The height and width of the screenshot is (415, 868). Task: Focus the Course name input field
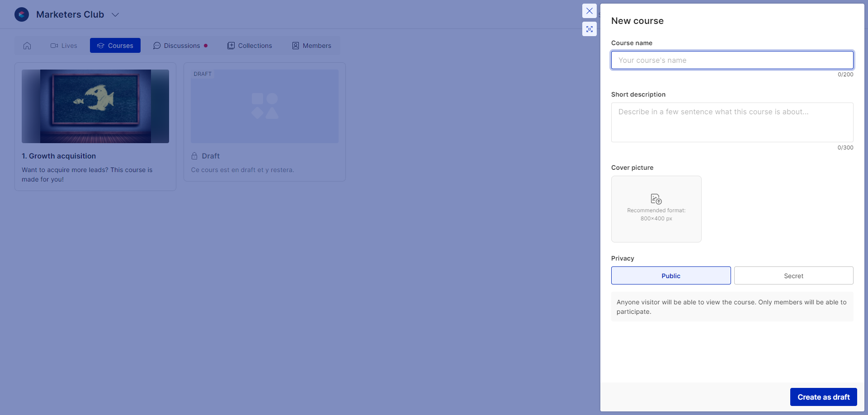tap(732, 60)
